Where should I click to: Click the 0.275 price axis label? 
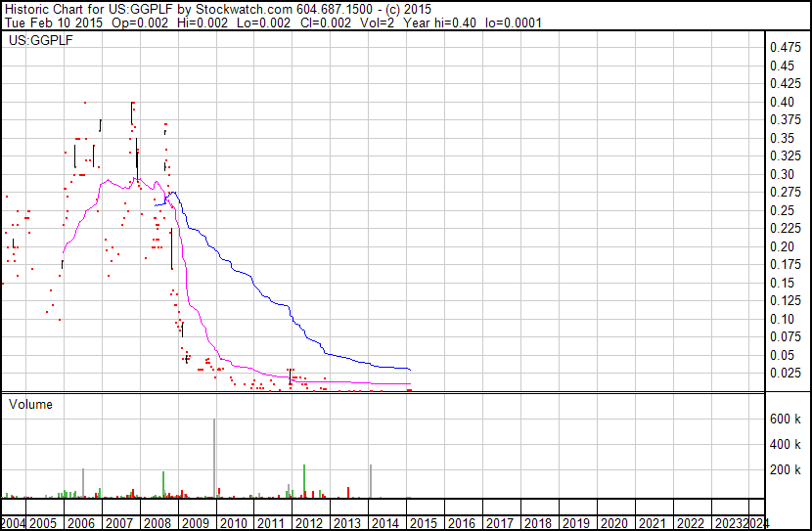pos(786,192)
